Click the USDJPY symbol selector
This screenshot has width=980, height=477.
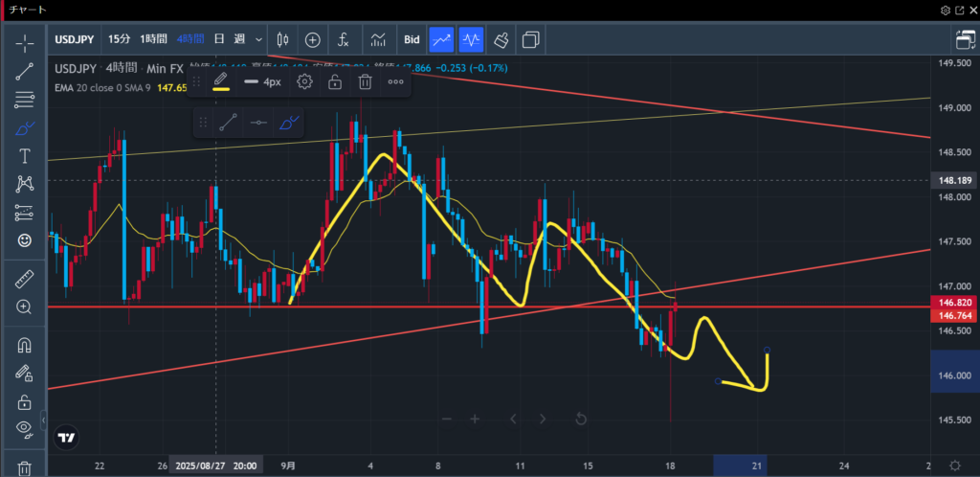(x=75, y=39)
